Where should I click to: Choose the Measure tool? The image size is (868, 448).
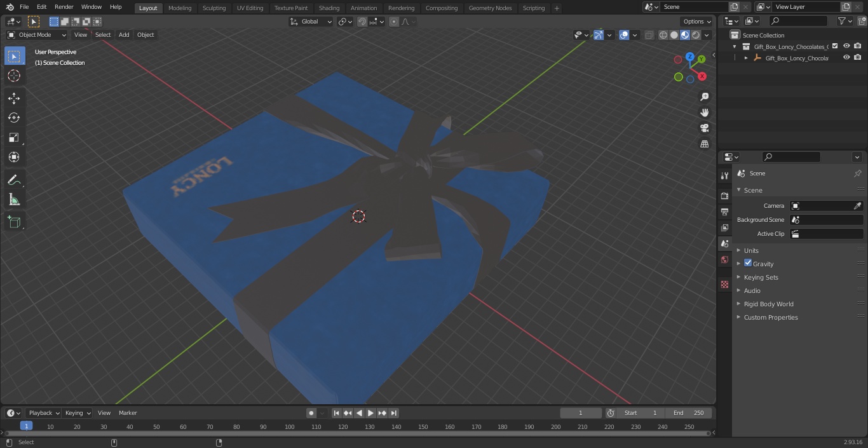(14, 200)
